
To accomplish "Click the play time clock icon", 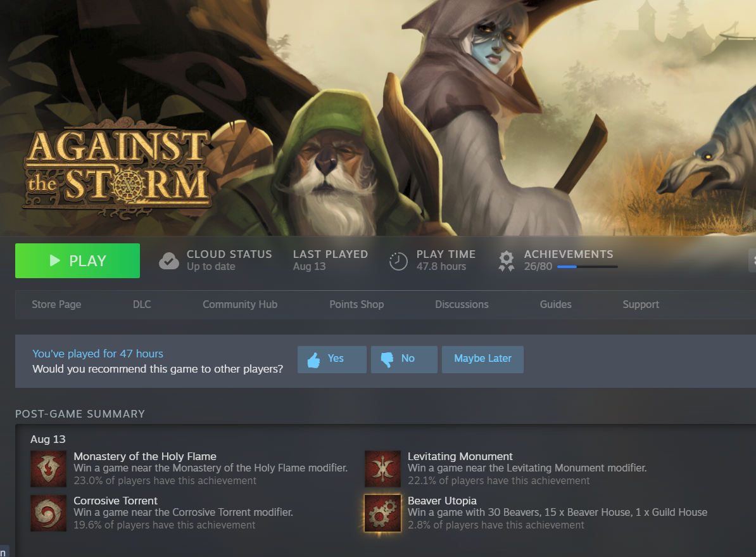I will [x=398, y=261].
